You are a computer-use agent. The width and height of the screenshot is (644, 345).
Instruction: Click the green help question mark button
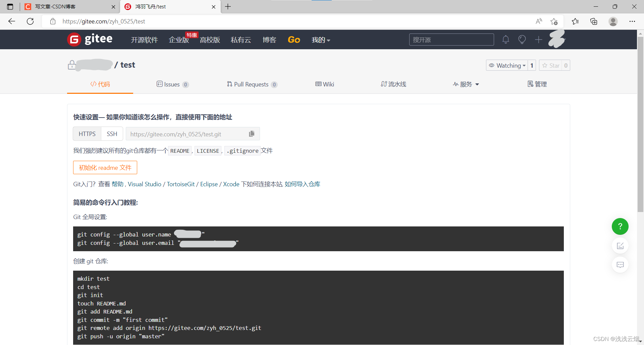pyautogui.click(x=620, y=226)
